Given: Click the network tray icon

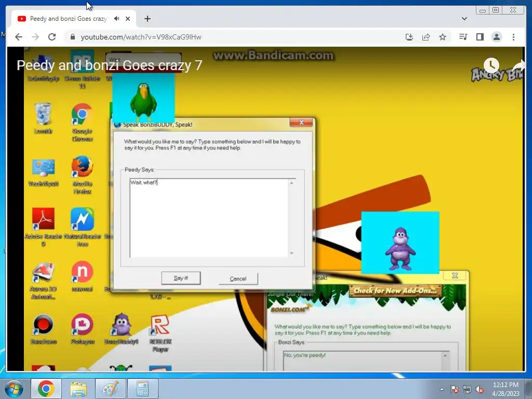Looking at the screenshot, I should tap(467, 389).
